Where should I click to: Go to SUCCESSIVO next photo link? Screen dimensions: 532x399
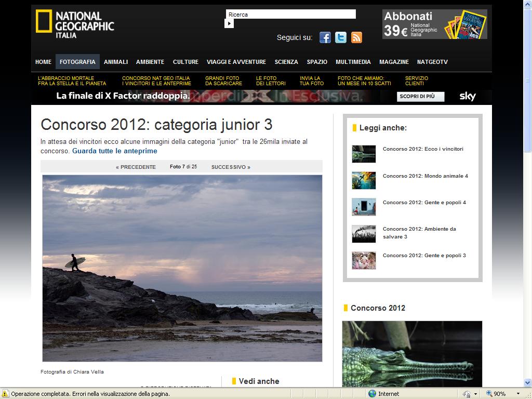[231, 167]
